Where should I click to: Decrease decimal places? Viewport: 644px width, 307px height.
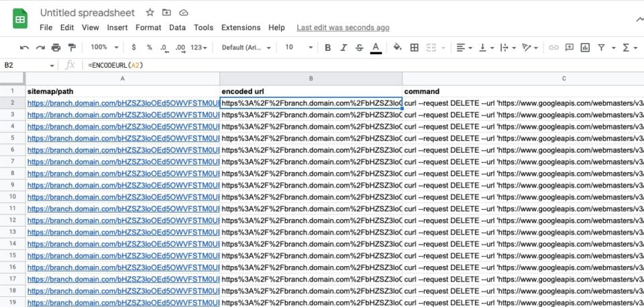pyautogui.click(x=165, y=48)
